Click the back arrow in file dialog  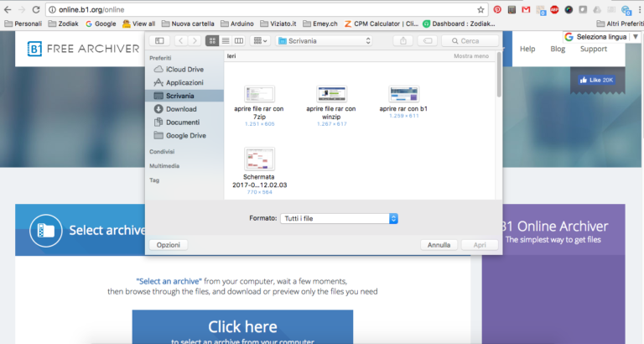[x=182, y=40]
